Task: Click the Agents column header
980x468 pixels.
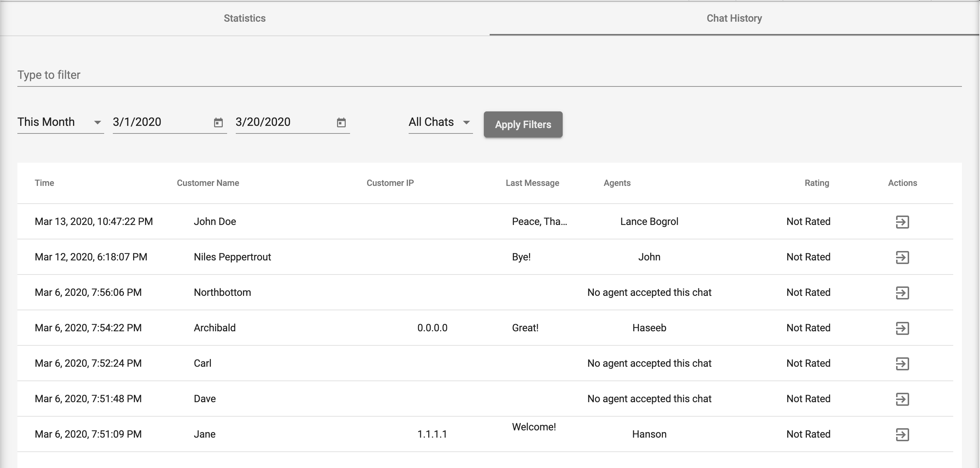Action: tap(617, 183)
